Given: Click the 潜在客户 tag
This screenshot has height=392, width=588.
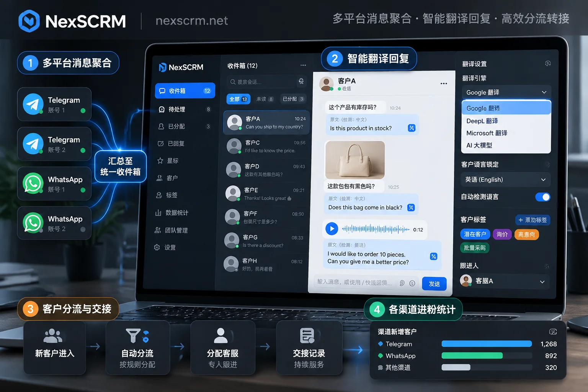Looking at the screenshot, I should point(475,234).
